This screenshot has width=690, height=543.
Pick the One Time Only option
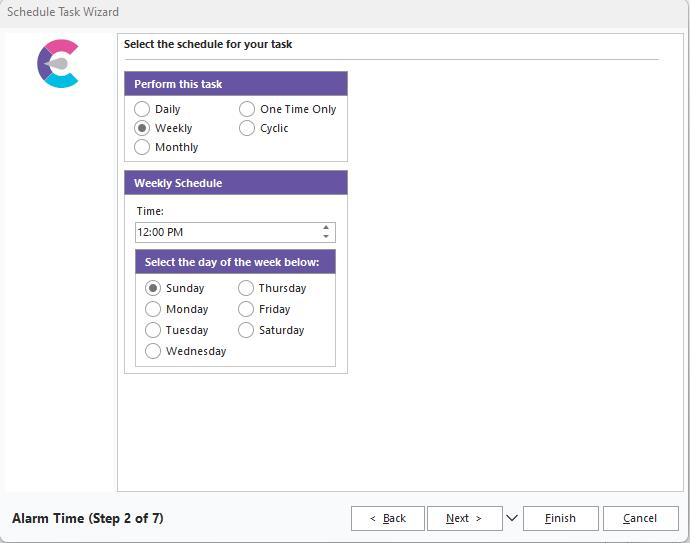[x=247, y=109]
